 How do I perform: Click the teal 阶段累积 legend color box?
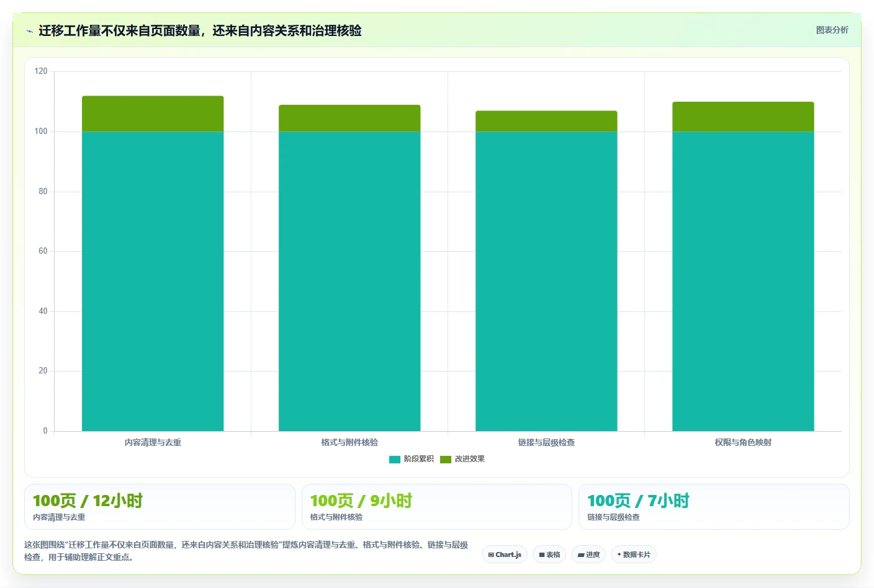[395, 460]
